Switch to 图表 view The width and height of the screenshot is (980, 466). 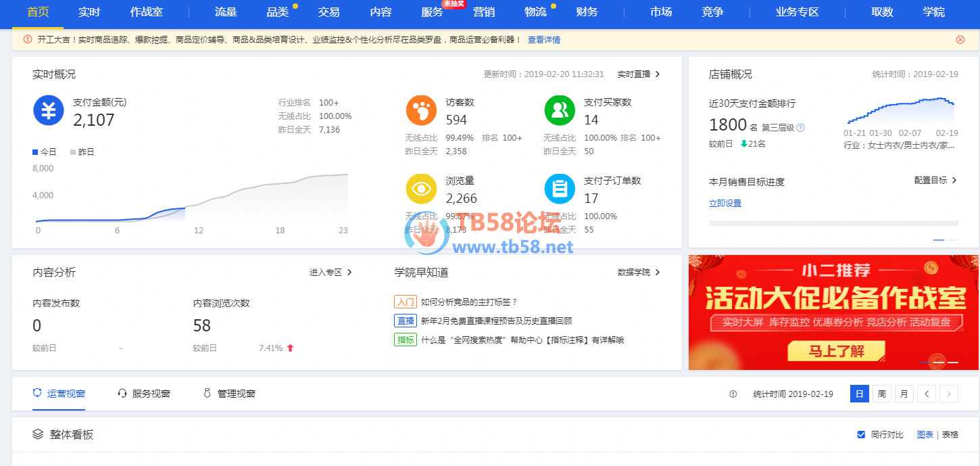click(x=925, y=434)
